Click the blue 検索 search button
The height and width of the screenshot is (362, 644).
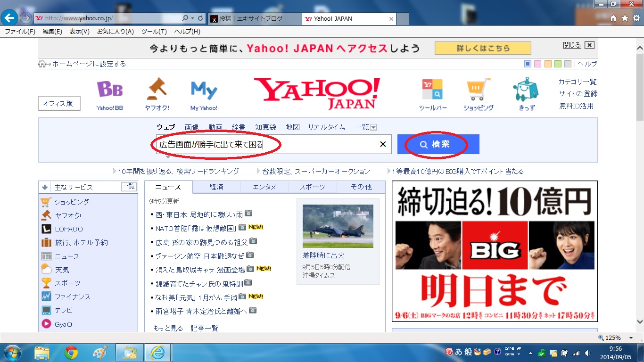pos(438,144)
